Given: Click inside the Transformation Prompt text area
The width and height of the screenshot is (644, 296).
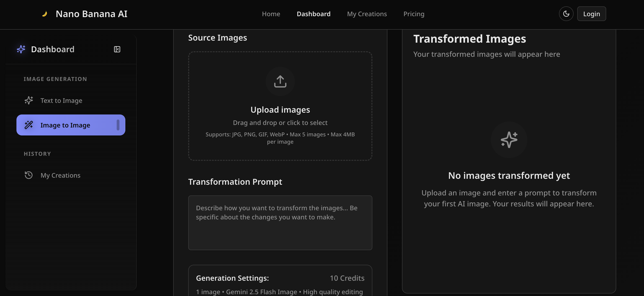Looking at the screenshot, I should click(280, 223).
